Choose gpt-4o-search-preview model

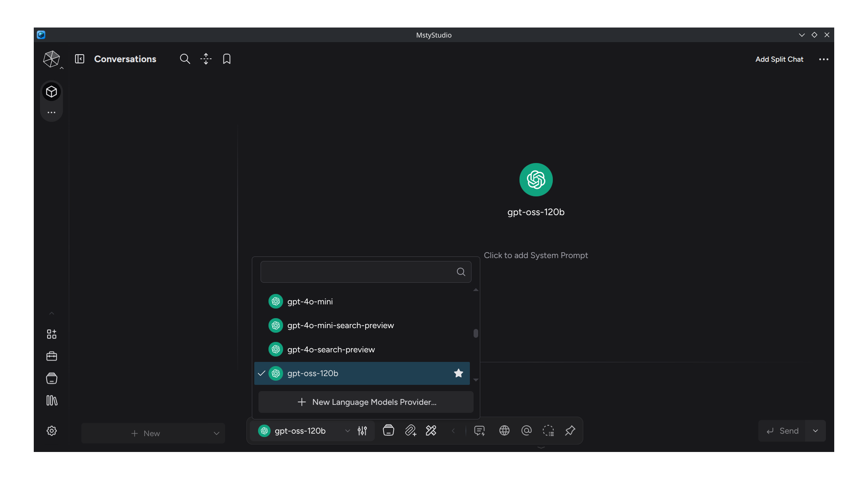331,349
